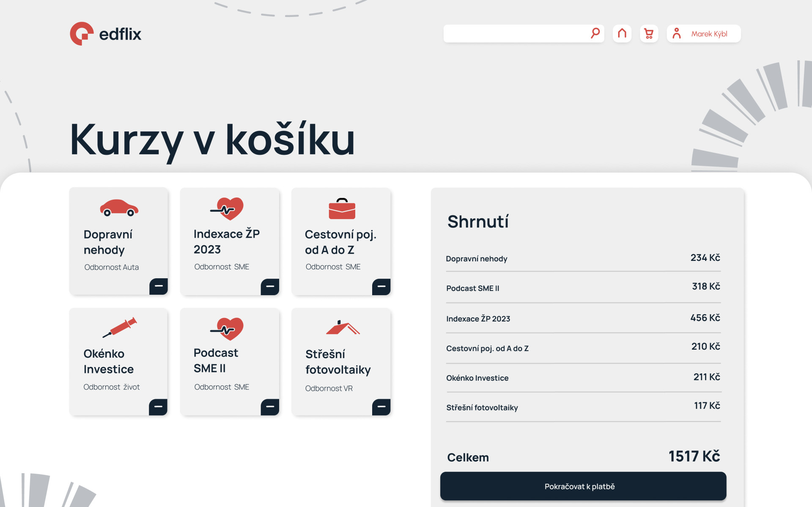Select Podcast SME II course title

pyautogui.click(x=216, y=360)
